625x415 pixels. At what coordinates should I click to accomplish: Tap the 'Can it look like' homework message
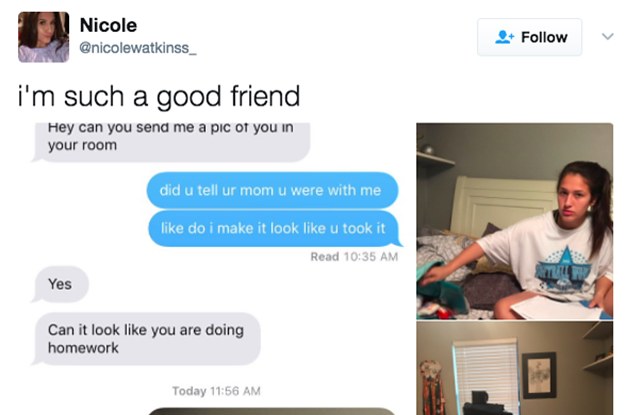coord(147,339)
